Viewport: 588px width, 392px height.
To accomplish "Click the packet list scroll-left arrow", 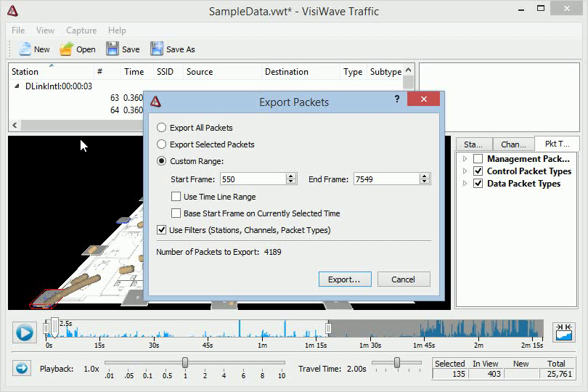I will click(15, 125).
